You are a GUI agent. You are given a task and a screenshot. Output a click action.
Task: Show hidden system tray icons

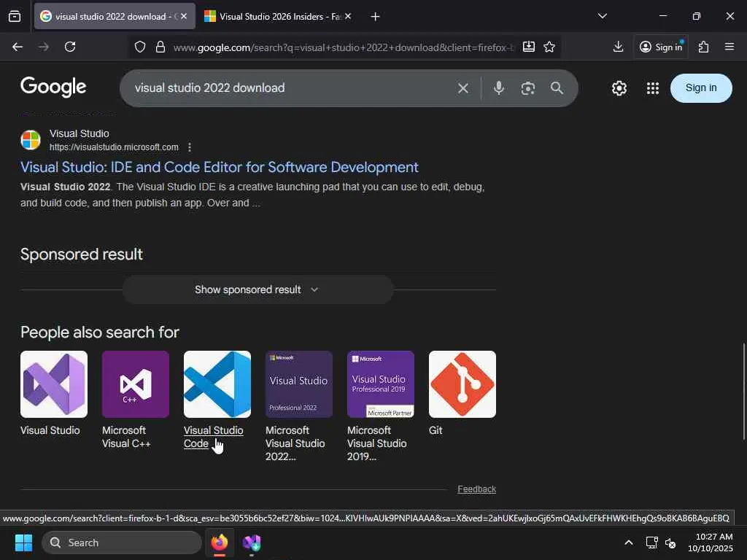point(629,542)
